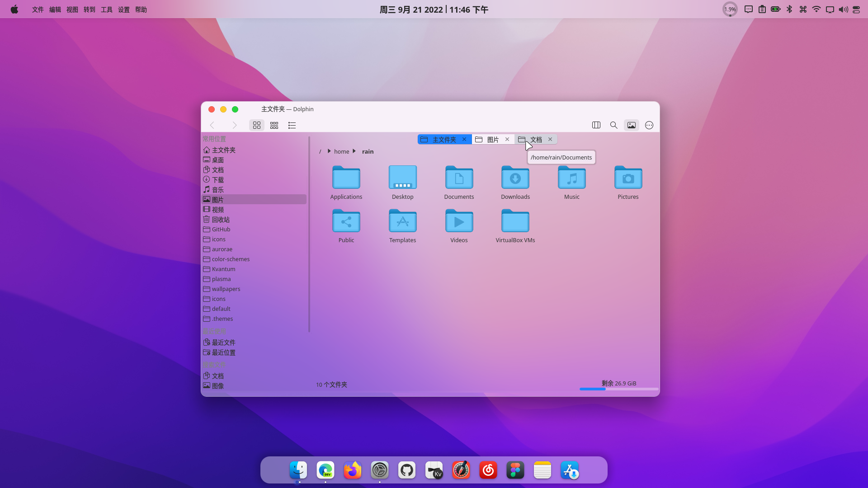Go back in Dolphin toolbar

(212, 125)
